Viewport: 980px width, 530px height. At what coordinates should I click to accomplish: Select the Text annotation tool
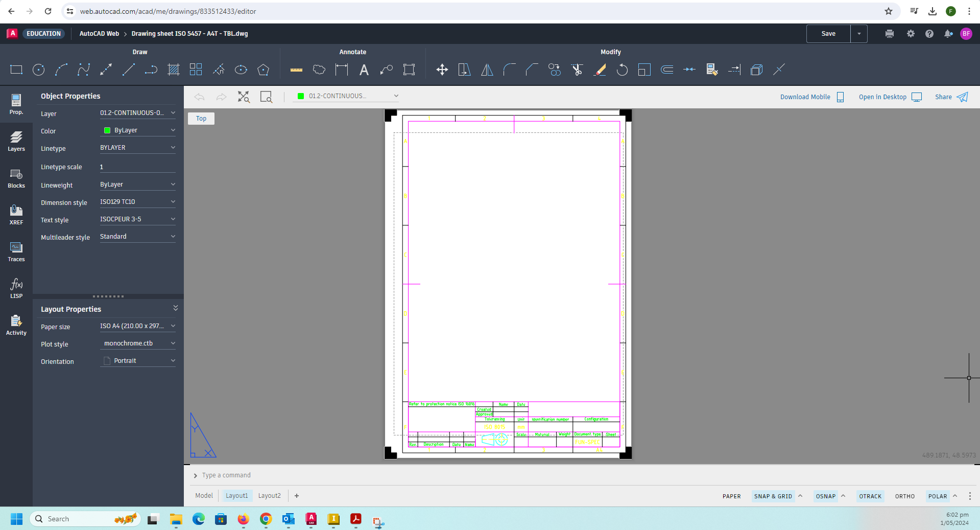(364, 70)
